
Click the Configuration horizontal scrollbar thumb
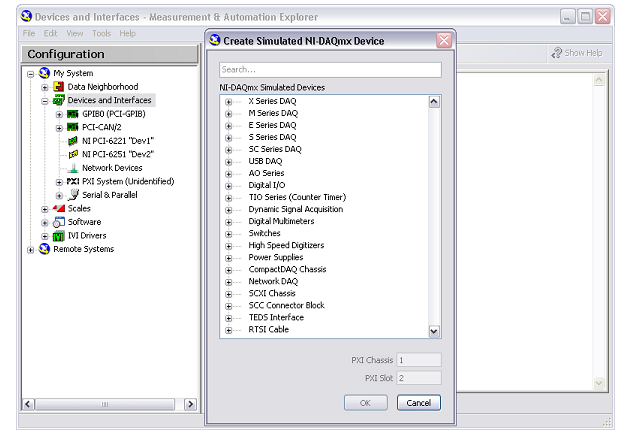tap(105, 404)
